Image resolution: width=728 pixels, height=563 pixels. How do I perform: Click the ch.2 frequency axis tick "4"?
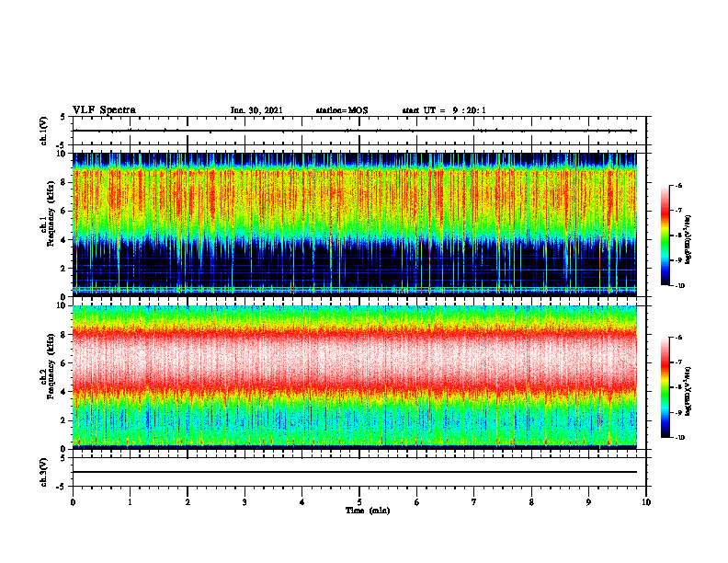click(x=64, y=392)
